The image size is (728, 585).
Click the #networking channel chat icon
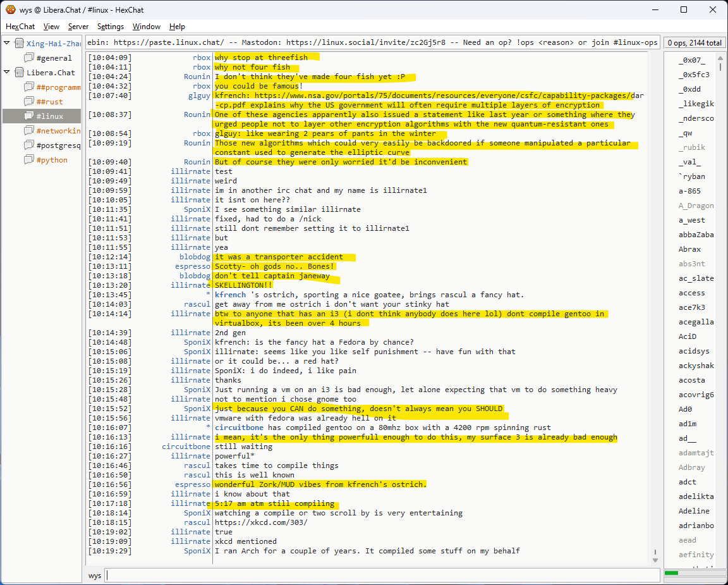pos(29,131)
